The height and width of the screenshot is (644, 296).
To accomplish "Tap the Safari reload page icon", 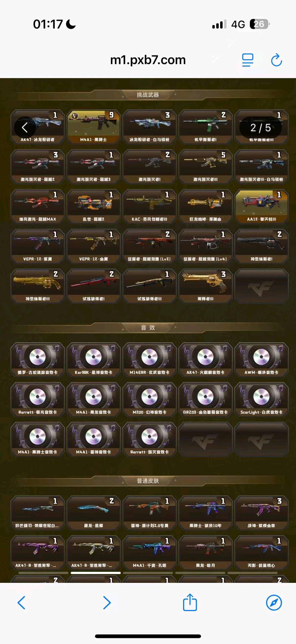I will click(276, 60).
